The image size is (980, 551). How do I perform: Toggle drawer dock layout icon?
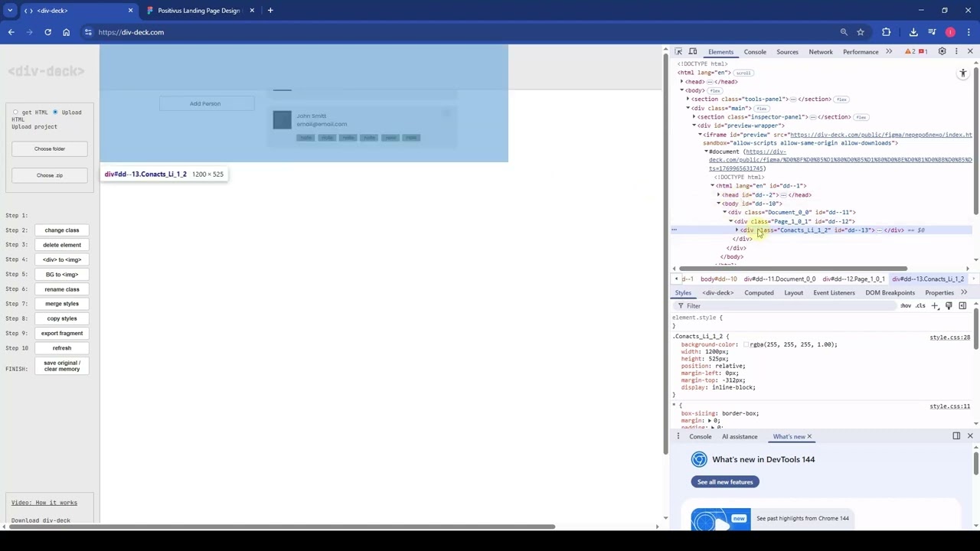956,436
